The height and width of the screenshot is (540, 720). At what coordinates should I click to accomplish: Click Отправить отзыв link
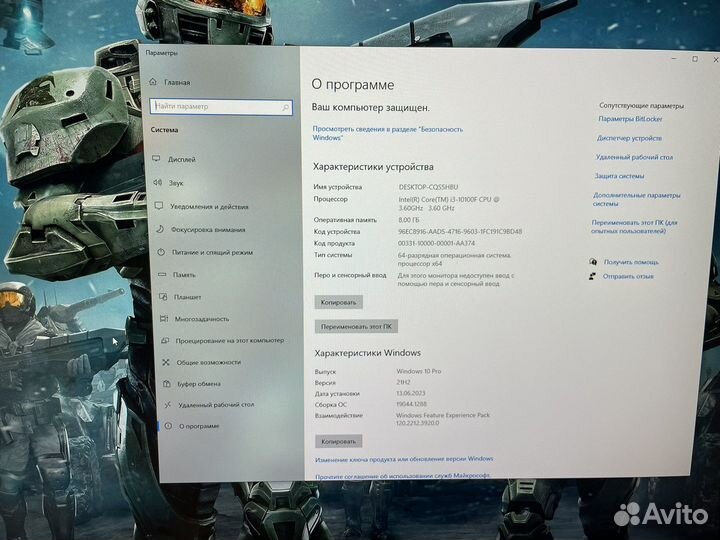pos(628,276)
